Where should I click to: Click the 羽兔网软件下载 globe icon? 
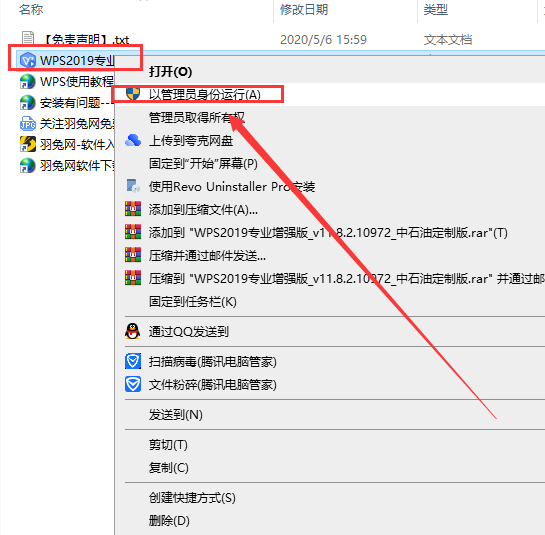point(27,165)
